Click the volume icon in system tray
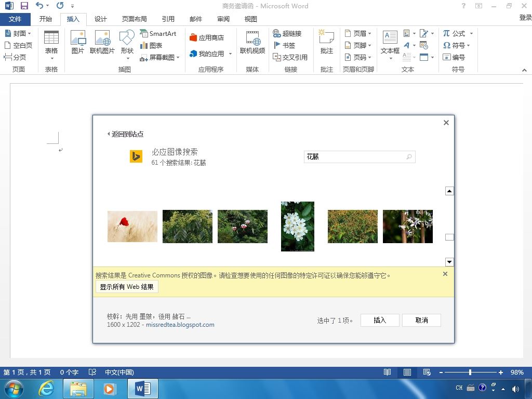This screenshot has width=532, height=399. coord(515,389)
